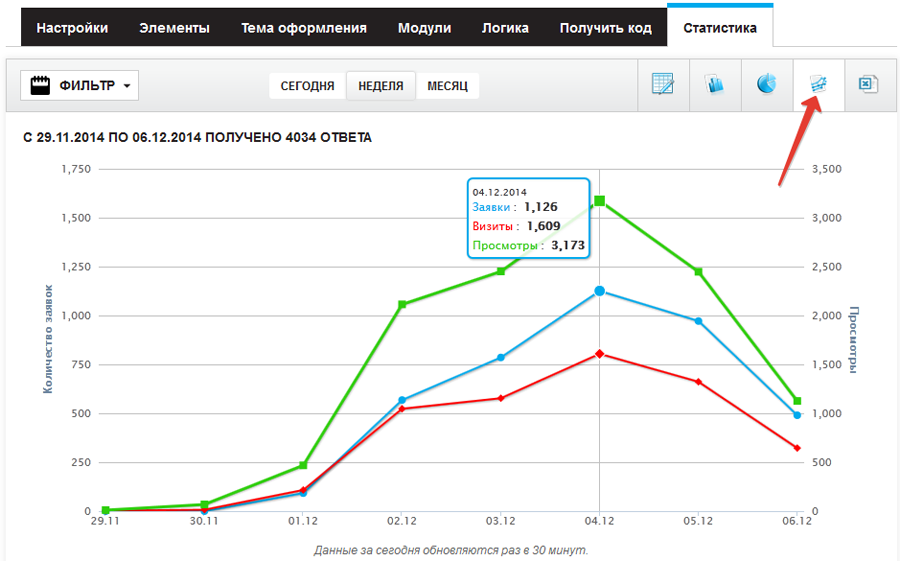The image size is (900, 561).
Task: Click the red Визиты point at 05.12
Action: click(698, 382)
